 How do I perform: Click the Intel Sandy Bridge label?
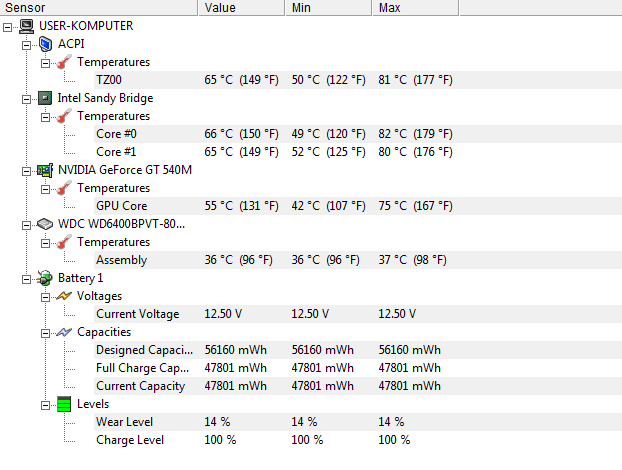click(105, 98)
